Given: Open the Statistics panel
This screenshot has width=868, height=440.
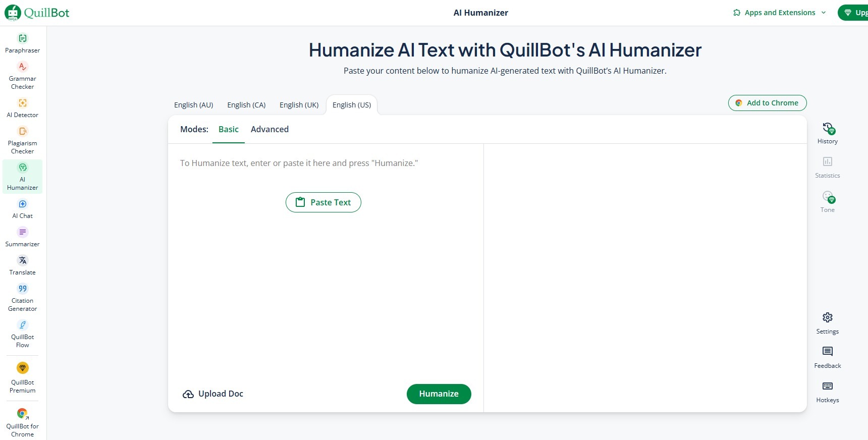Looking at the screenshot, I should pos(827,167).
